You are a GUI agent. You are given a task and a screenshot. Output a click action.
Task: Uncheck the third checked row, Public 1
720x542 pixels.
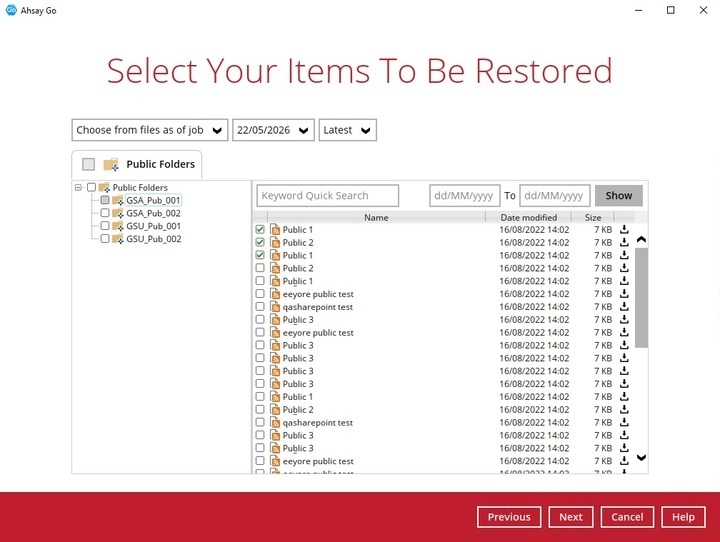coord(260,254)
